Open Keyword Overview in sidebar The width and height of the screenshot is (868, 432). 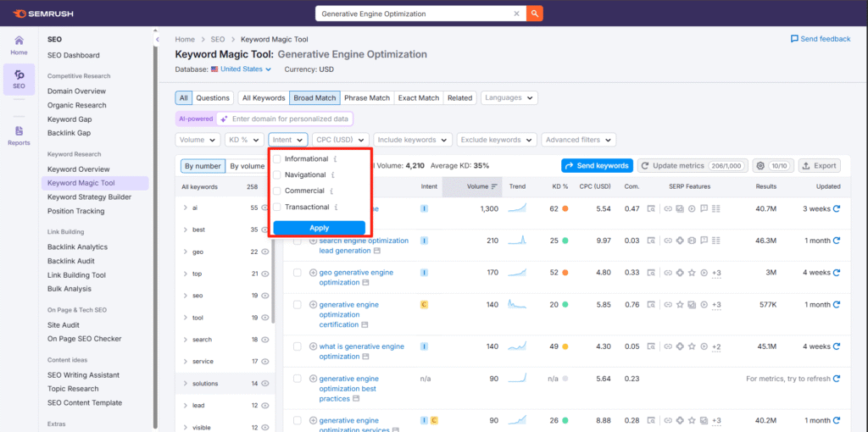[79, 169]
